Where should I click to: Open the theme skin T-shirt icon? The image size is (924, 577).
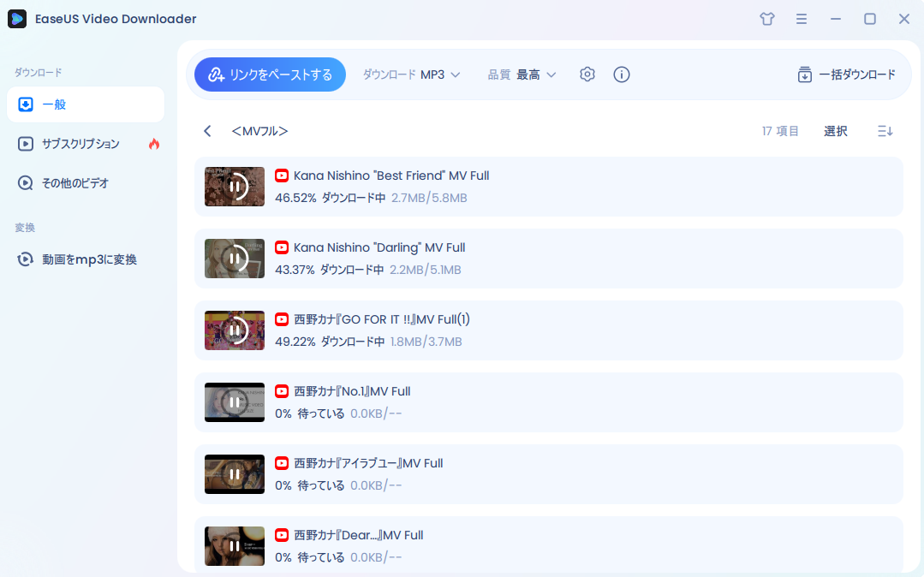coord(766,18)
